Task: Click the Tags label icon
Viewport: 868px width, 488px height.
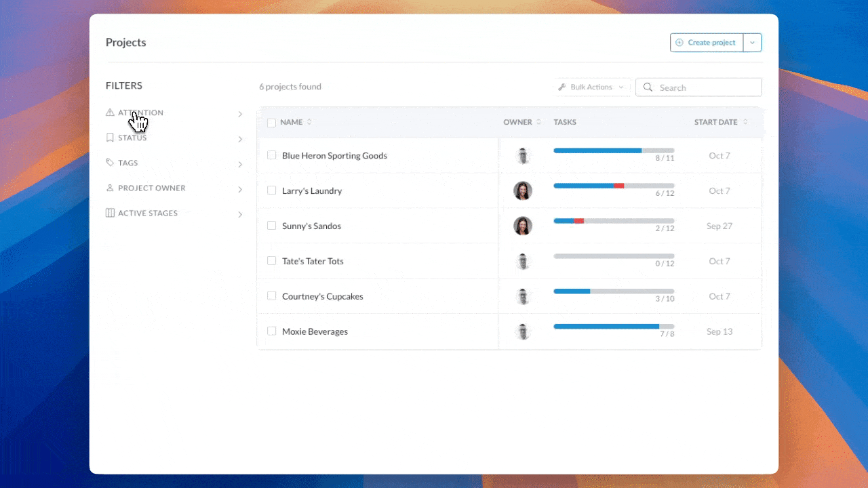Action: click(110, 163)
